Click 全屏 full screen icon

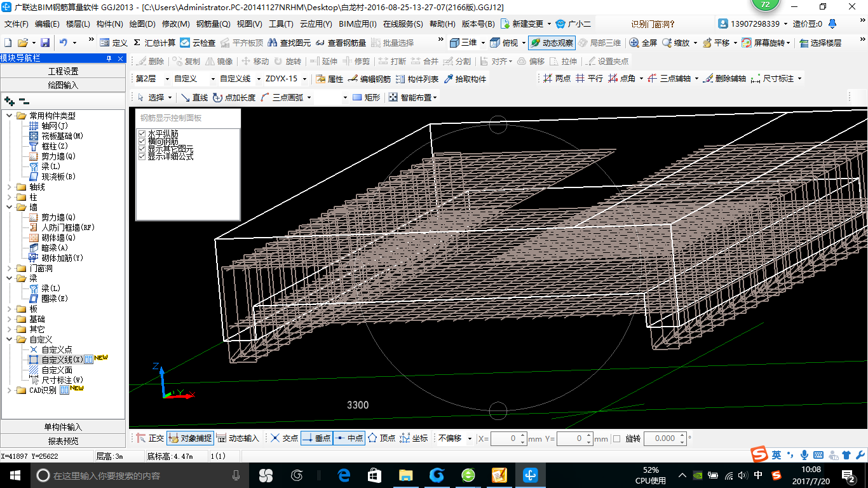click(x=643, y=43)
